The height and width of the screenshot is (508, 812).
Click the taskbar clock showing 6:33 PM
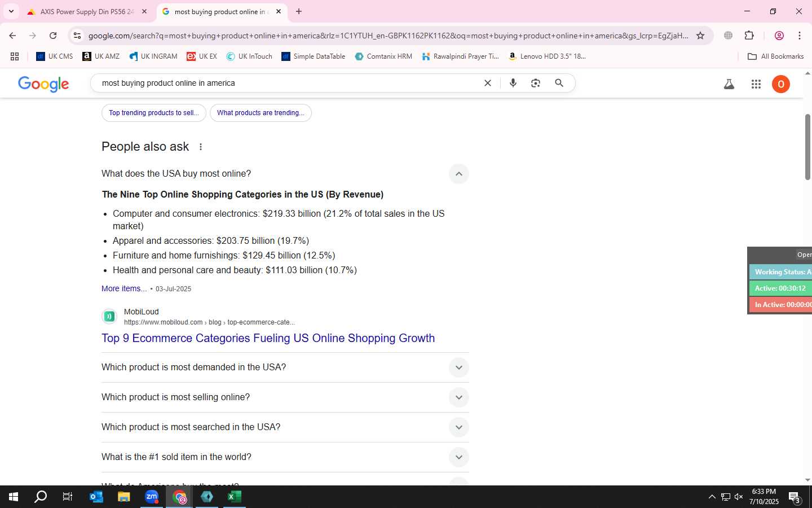pyautogui.click(x=764, y=497)
